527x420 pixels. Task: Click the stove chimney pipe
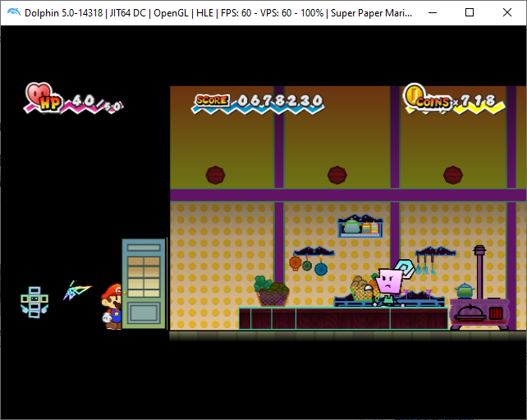[x=479, y=272]
